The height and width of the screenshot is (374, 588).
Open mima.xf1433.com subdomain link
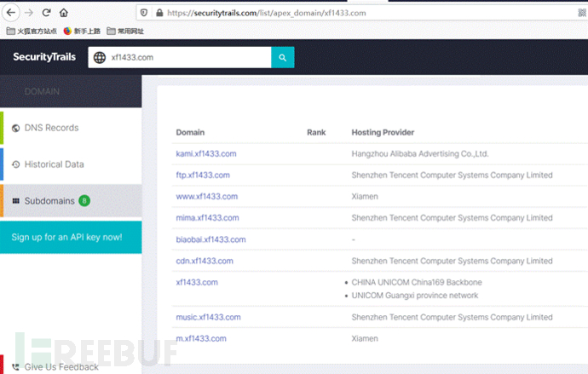point(207,218)
